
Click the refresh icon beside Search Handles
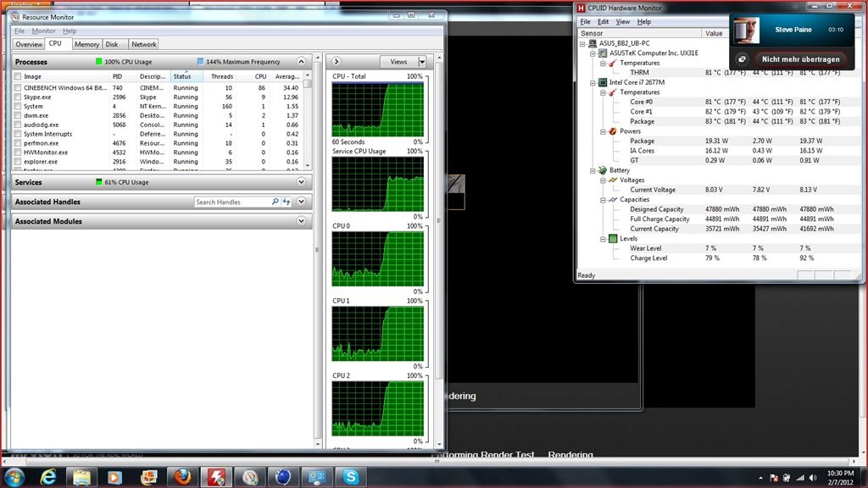(x=287, y=202)
